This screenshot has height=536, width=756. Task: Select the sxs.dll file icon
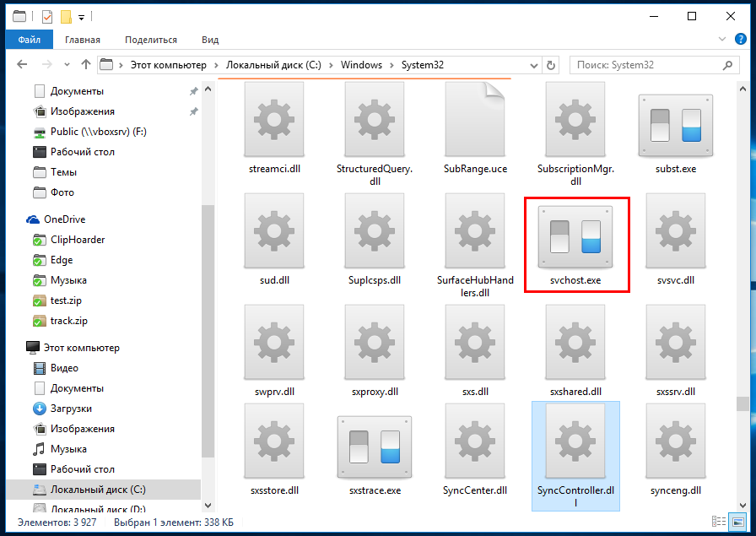475,342
